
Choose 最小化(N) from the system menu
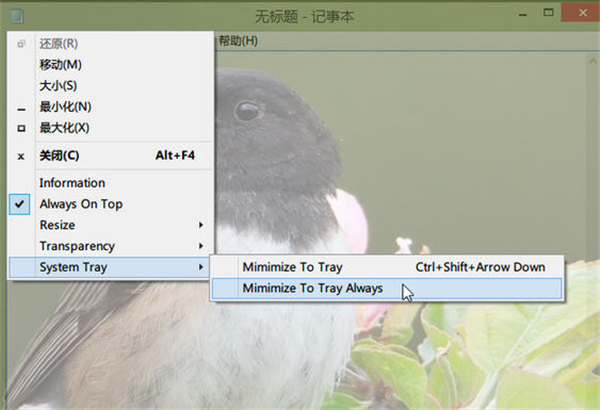(65, 107)
